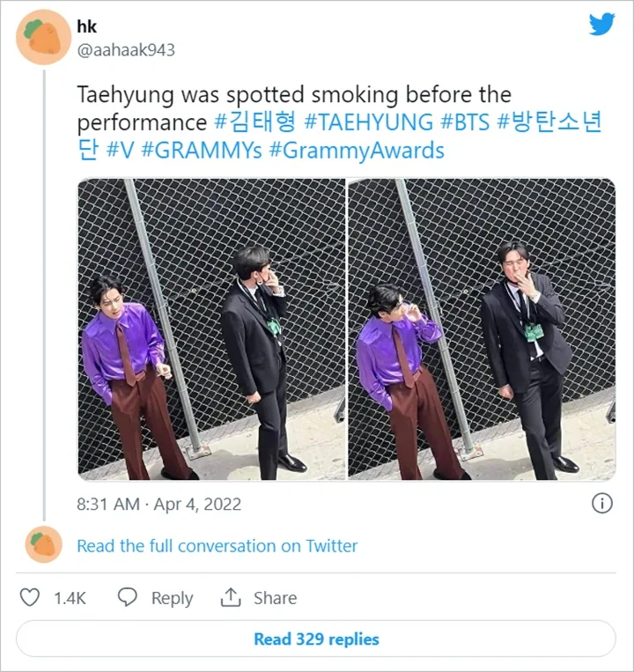Click the share upload arrow icon
Image resolution: width=634 pixels, height=672 pixels.
tap(231, 597)
